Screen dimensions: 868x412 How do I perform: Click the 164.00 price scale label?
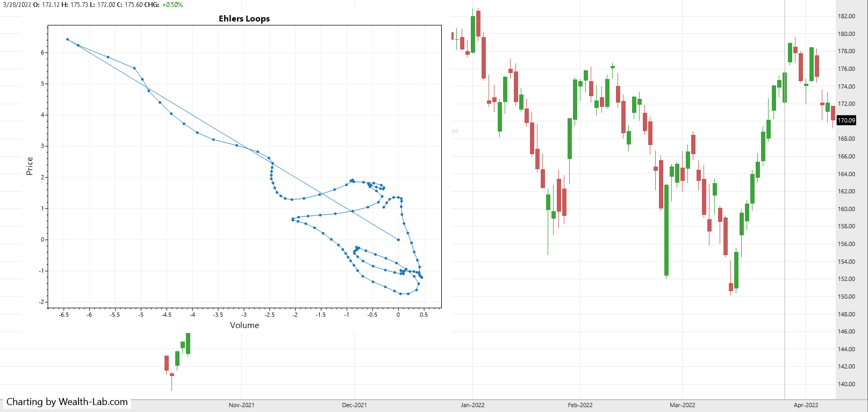pos(847,174)
